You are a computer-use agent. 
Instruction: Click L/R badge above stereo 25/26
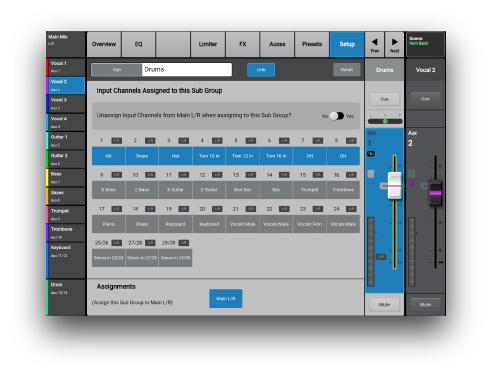pos(116,243)
